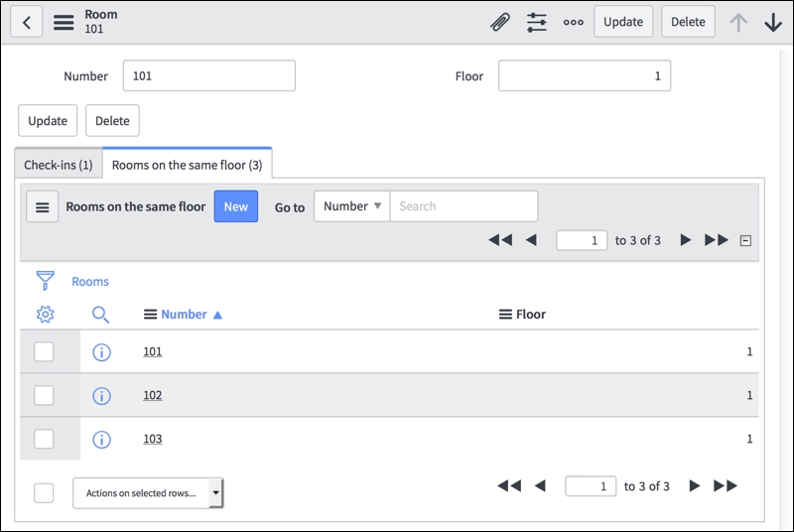Open Number column options menu icon
794x532 pixels.
pyautogui.click(x=150, y=315)
